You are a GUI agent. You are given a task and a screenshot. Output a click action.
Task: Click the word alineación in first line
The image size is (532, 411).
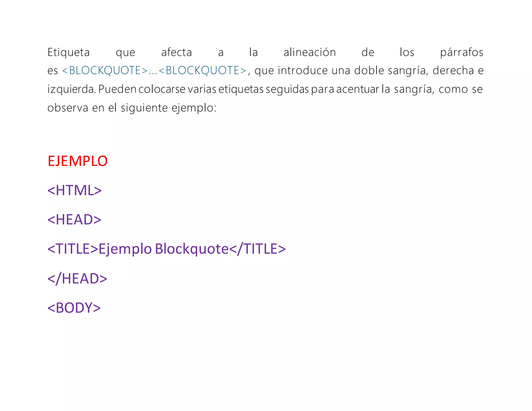point(310,52)
